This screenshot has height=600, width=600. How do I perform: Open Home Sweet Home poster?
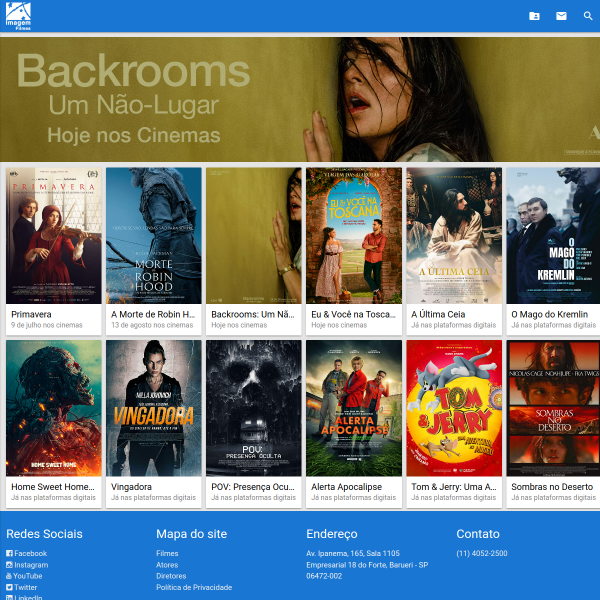pos(54,408)
